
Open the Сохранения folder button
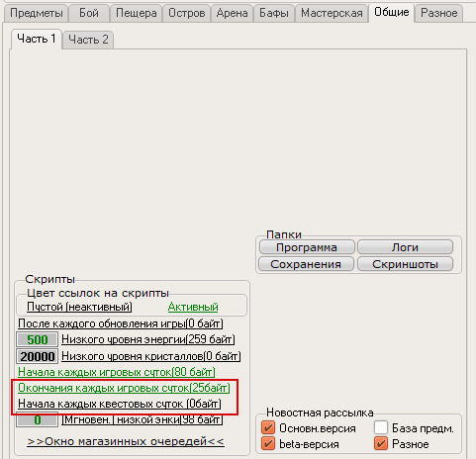pos(306,264)
